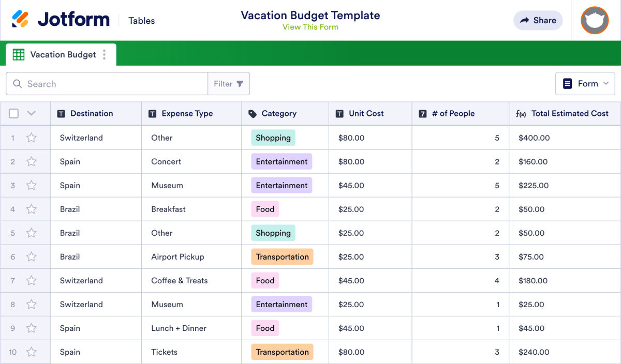
Task: Open the Vacation Budget tab options menu
Action: click(105, 54)
